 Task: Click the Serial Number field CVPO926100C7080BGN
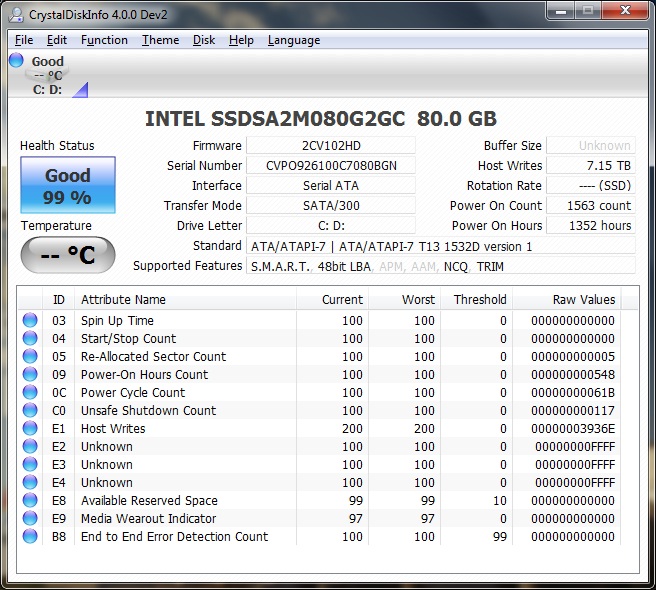(331, 166)
